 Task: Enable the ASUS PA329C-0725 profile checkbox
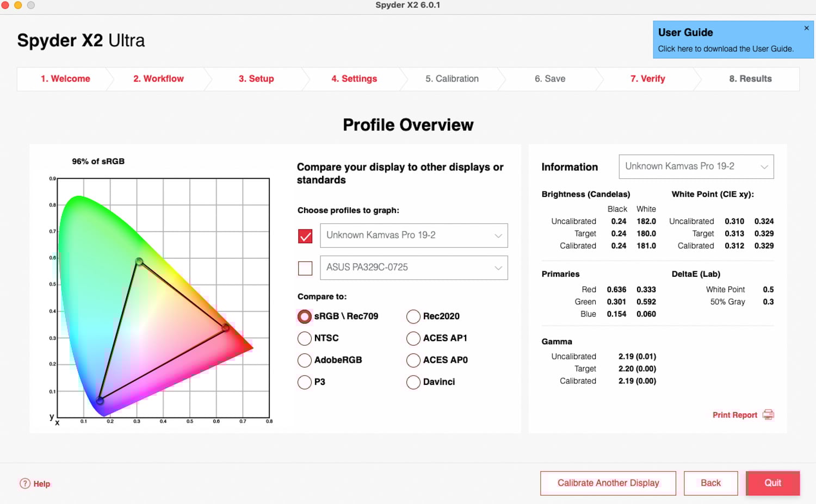[305, 268]
